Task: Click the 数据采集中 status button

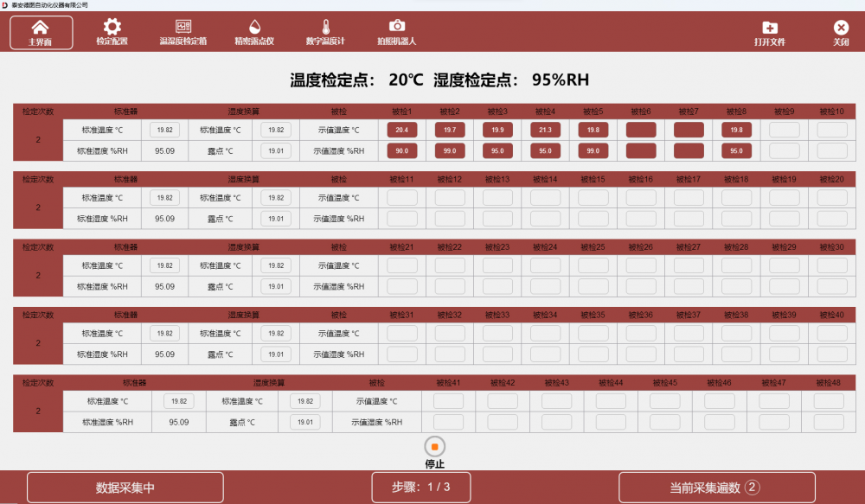Action: [125, 487]
